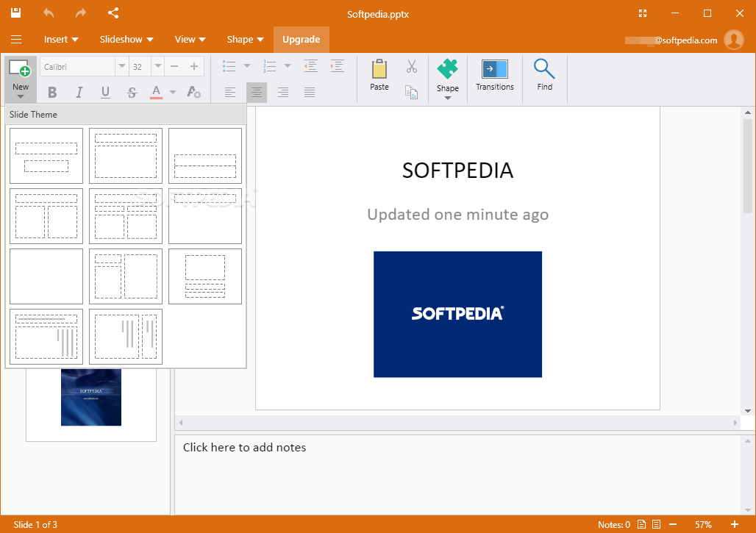The image size is (756, 533).
Task: Click slide vertical scrollbar down arrow
Action: [748, 410]
